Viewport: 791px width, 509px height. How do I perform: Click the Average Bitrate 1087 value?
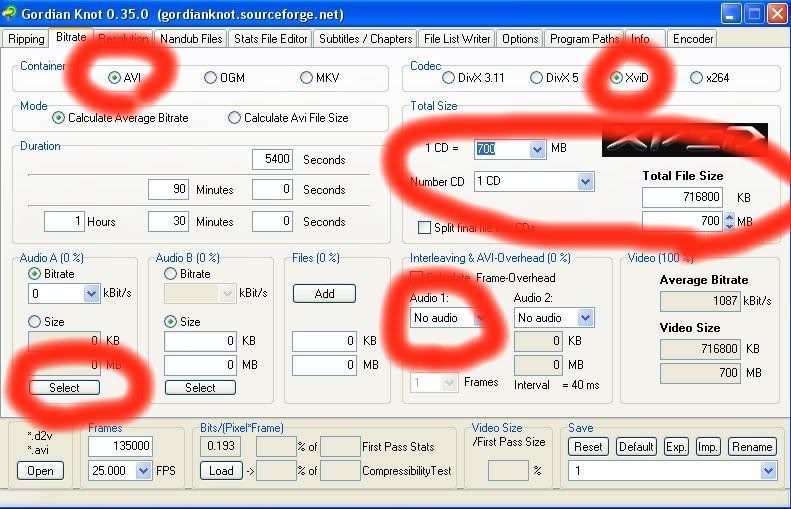[x=700, y=301]
